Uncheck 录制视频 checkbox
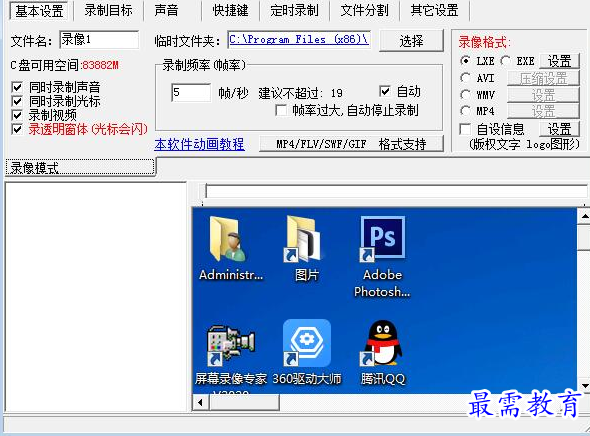Image resolution: width=590 pixels, height=436 pixels. (17, 115)
